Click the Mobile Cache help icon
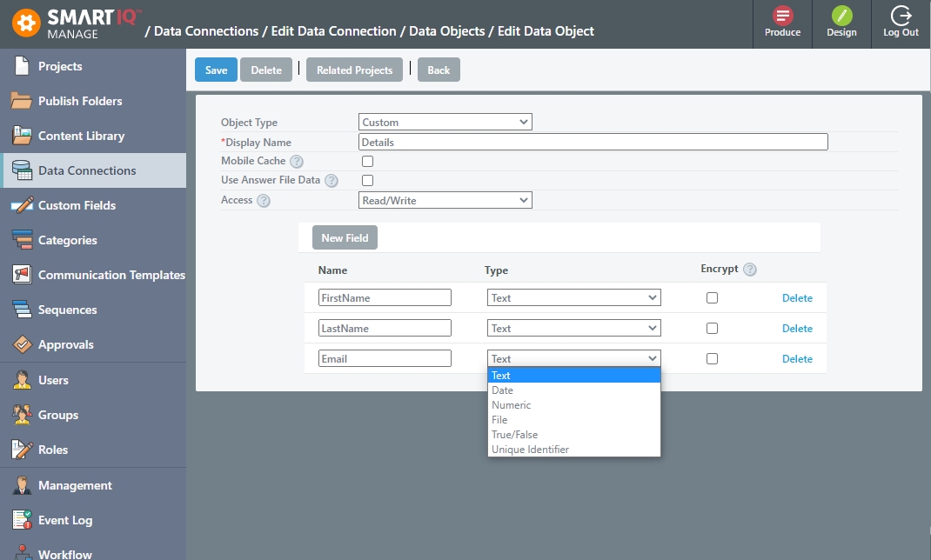This screenshot has height=560, width=931. [297, 162]
